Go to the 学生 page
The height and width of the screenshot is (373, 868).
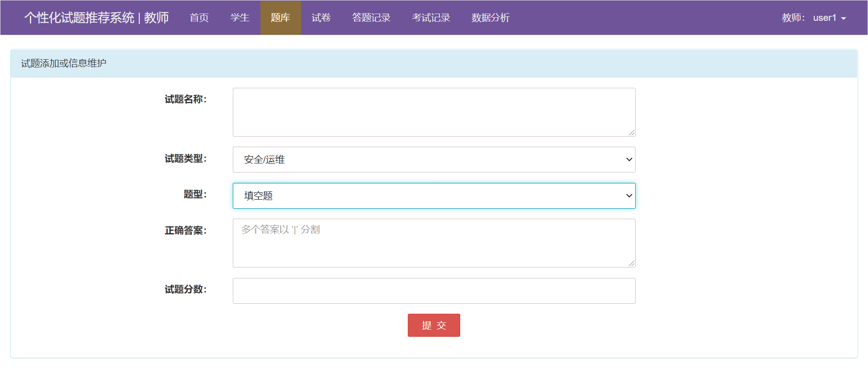[x=240, y=18]
